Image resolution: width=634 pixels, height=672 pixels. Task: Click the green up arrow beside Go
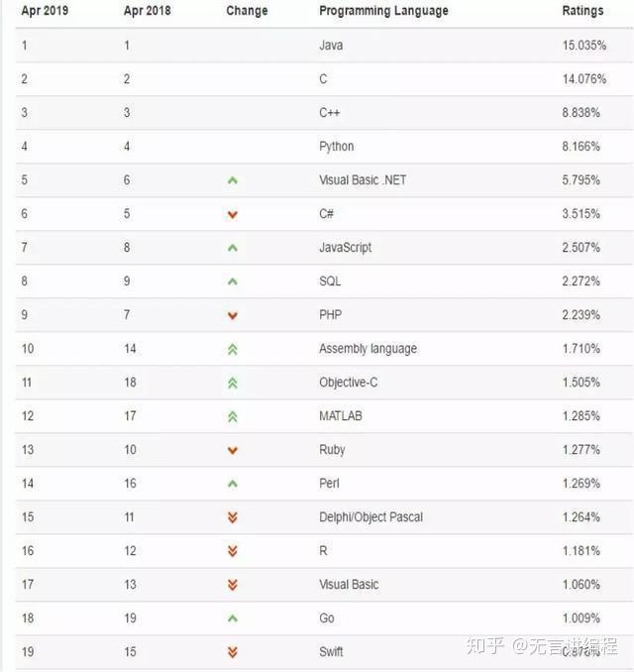(x=233, y=618)
